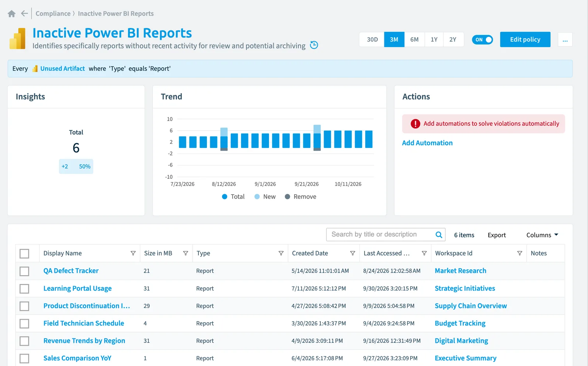The height and width of the screenshot is (366, 588).
Task: Open the Product Discontinuation report link
Action: (x=87, y=306)
